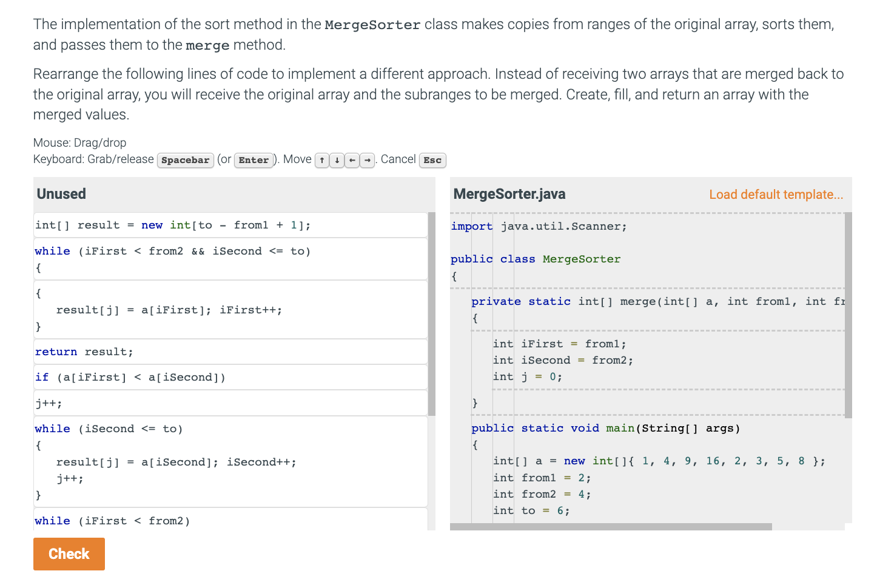The height and width of the screenshot is (588, 877).
Task: Choose the 'if (a[iFirst] < a[iSecond])' block
Action: (x=231, y=377)
